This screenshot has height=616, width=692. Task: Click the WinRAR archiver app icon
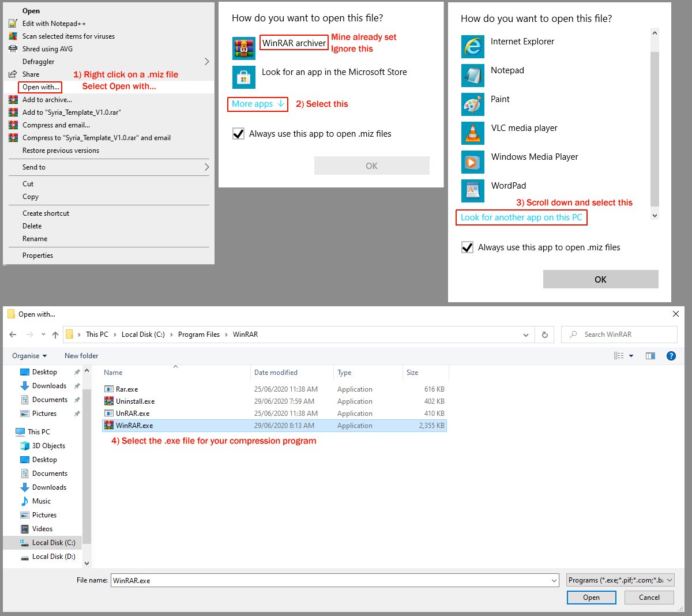[244, 48]
